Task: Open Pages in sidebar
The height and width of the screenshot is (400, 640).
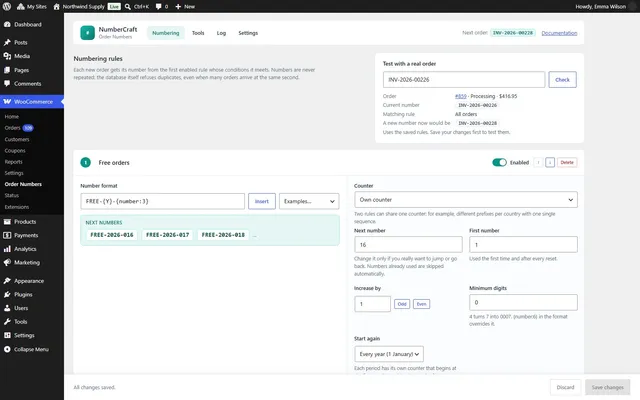Action: 32,70
